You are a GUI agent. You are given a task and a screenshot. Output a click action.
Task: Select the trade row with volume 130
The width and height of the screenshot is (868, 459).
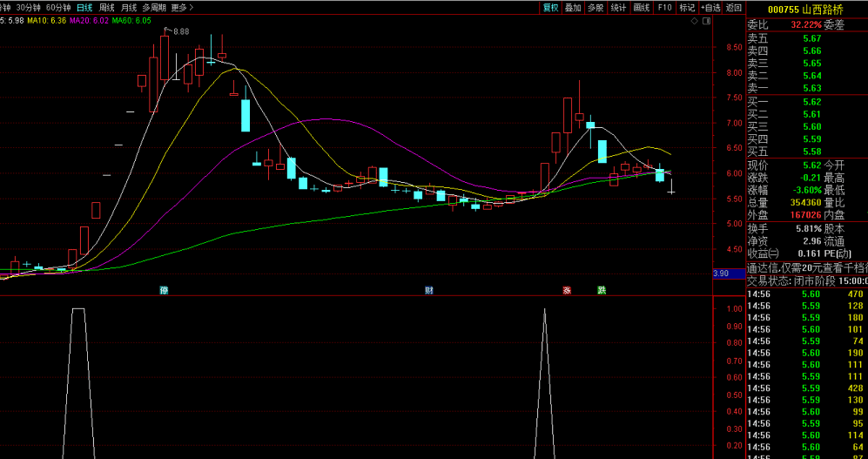(807, 400)
